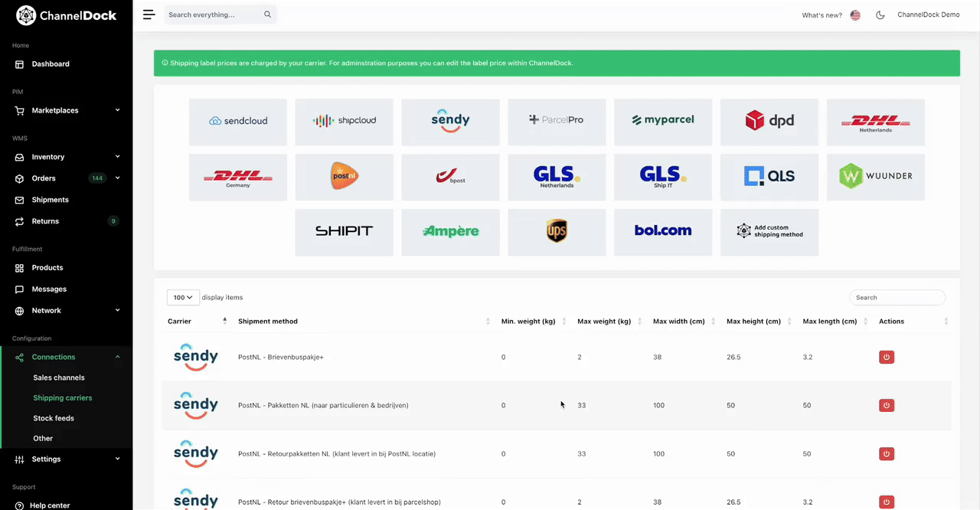
Task: Sort by Max width column
Action: click(x=684, y=321)
